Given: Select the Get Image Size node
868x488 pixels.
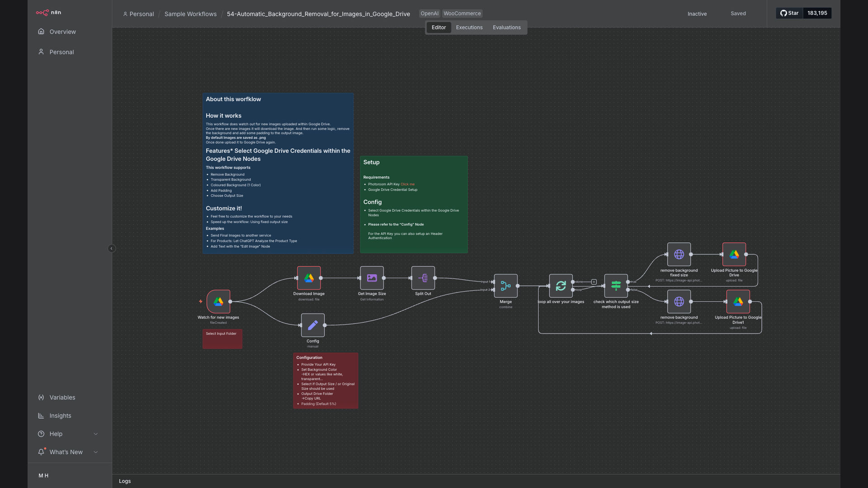Looking at the screenshot, I should click(372, 278).
